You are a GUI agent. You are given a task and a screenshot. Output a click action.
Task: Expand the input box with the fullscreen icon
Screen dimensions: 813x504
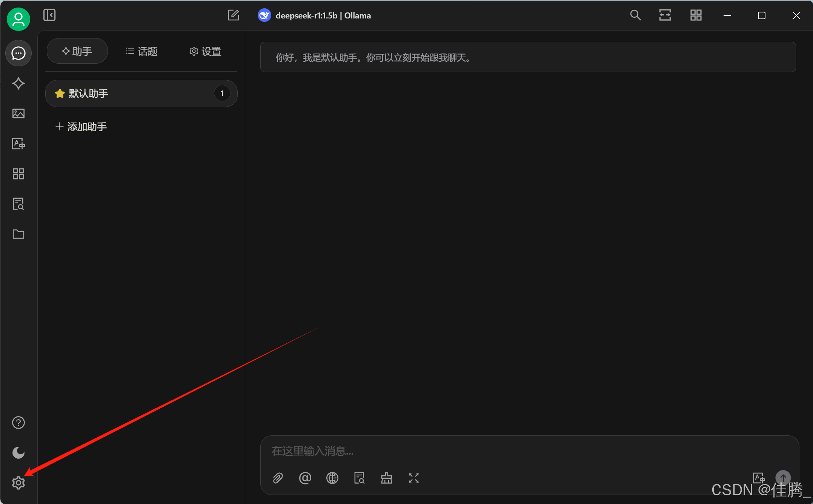[414, 478]
